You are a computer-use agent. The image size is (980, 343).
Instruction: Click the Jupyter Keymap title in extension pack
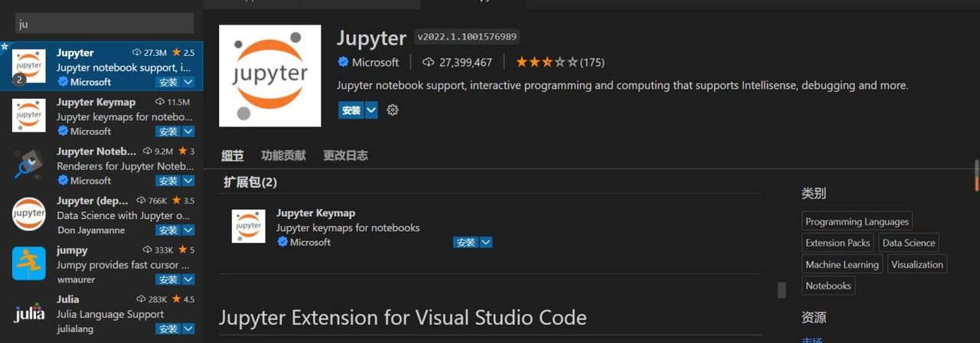[x=315, y=213]
